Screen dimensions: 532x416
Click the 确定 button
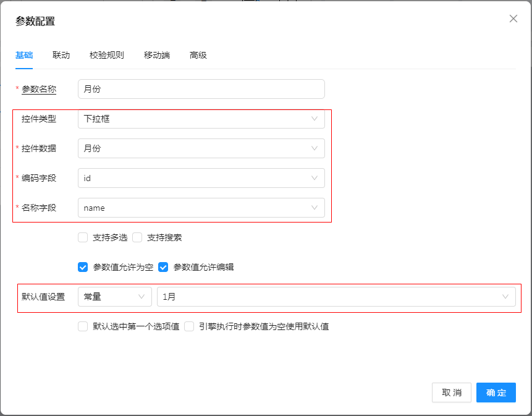click(496, 393)
